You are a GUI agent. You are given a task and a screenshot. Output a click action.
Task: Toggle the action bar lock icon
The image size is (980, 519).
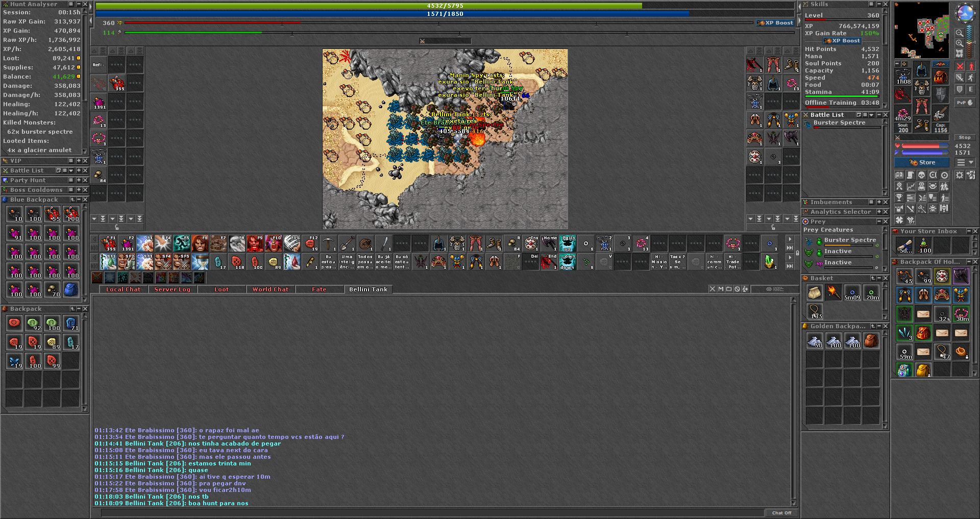point(797,253)
